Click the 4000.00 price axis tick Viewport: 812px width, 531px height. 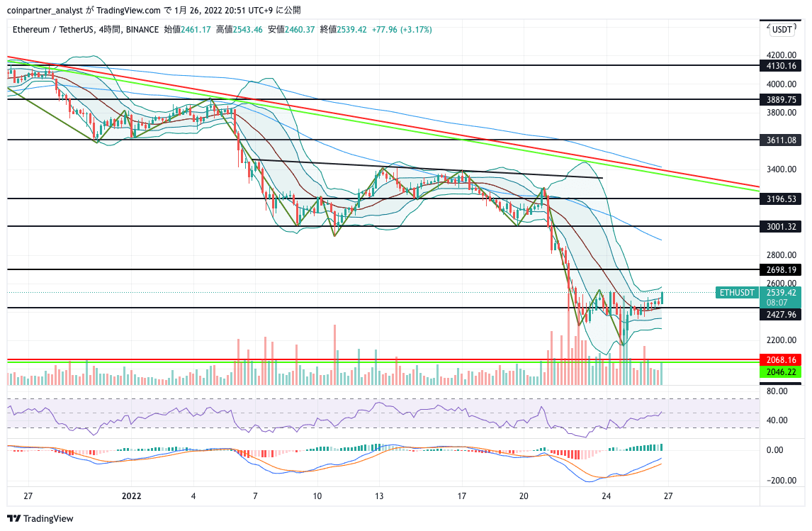coord(781,84)
